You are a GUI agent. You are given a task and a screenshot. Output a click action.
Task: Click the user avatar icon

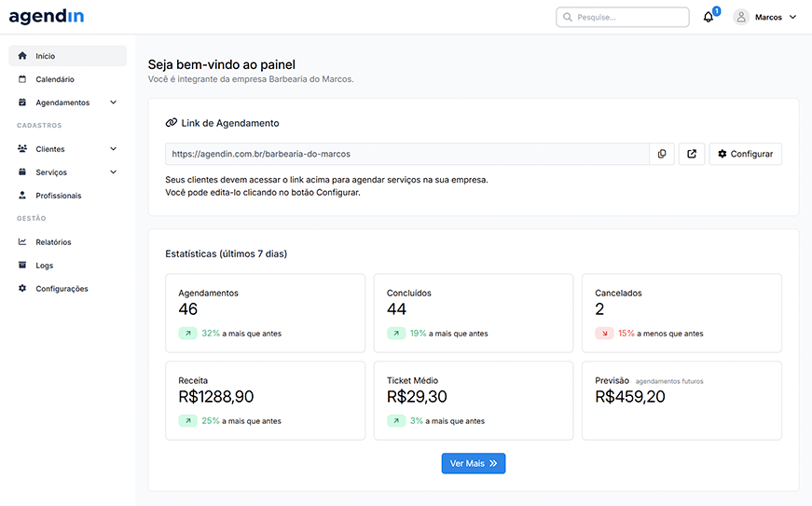(741, 17)
